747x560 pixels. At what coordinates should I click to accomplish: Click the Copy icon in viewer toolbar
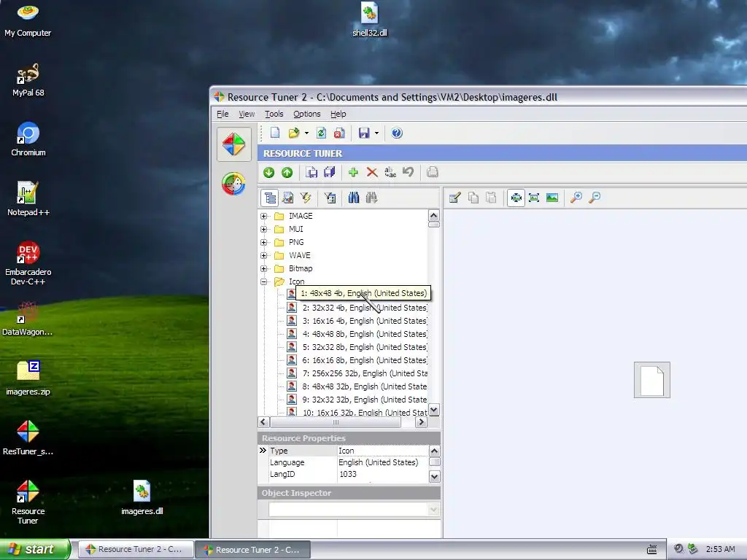coord(473,198)
